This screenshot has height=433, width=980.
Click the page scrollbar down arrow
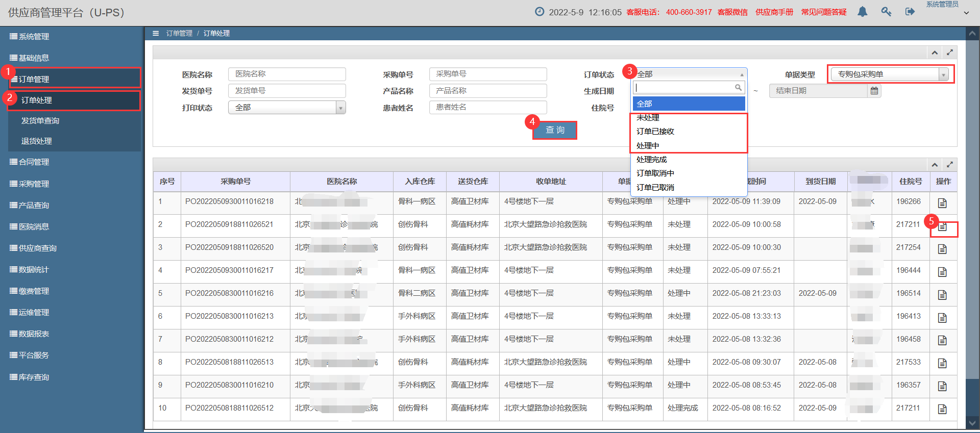tap(973, 423)
